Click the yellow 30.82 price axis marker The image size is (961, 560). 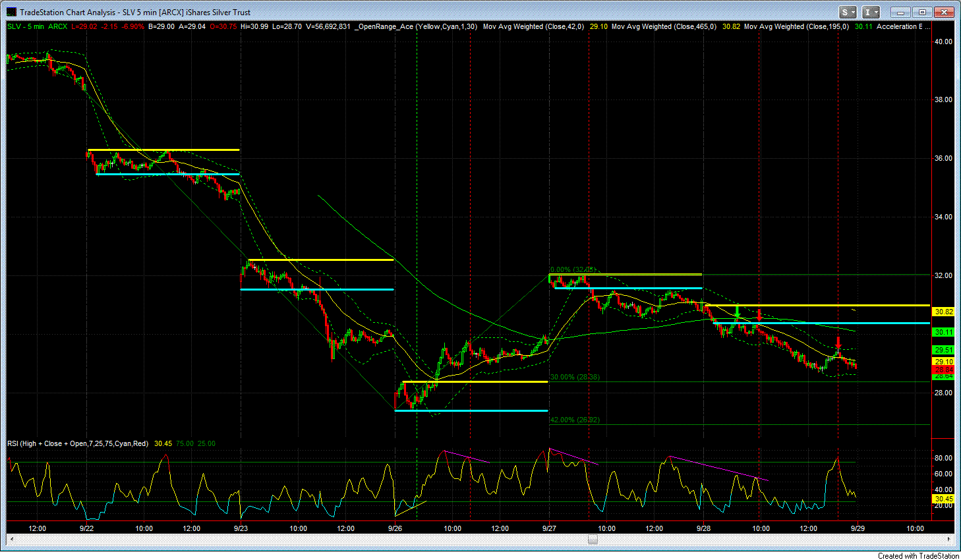coord(944,312)
